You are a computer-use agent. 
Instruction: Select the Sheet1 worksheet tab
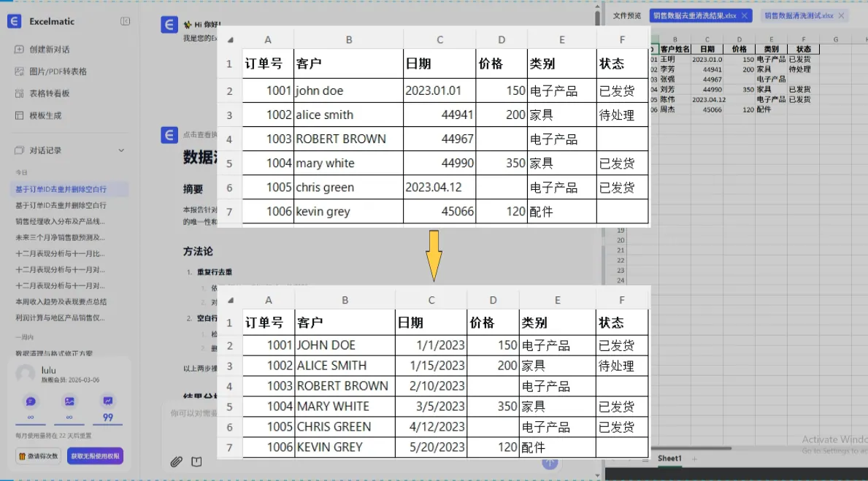(x=669, y=458)
